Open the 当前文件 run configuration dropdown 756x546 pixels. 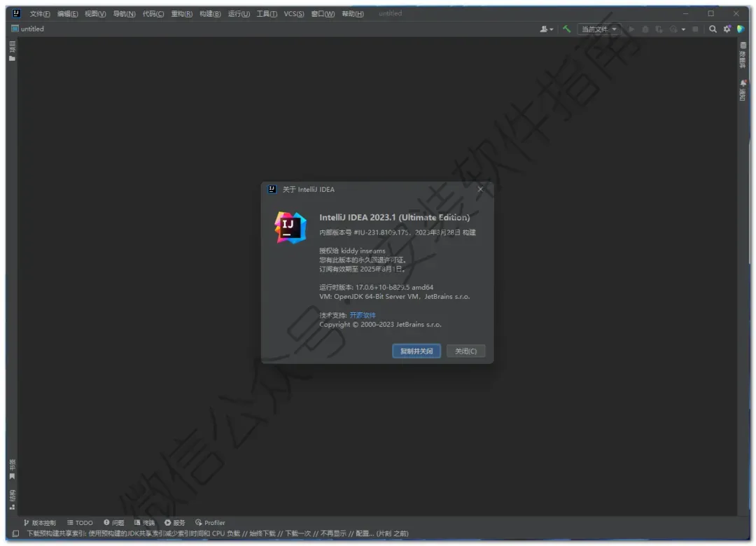[598, 29]
